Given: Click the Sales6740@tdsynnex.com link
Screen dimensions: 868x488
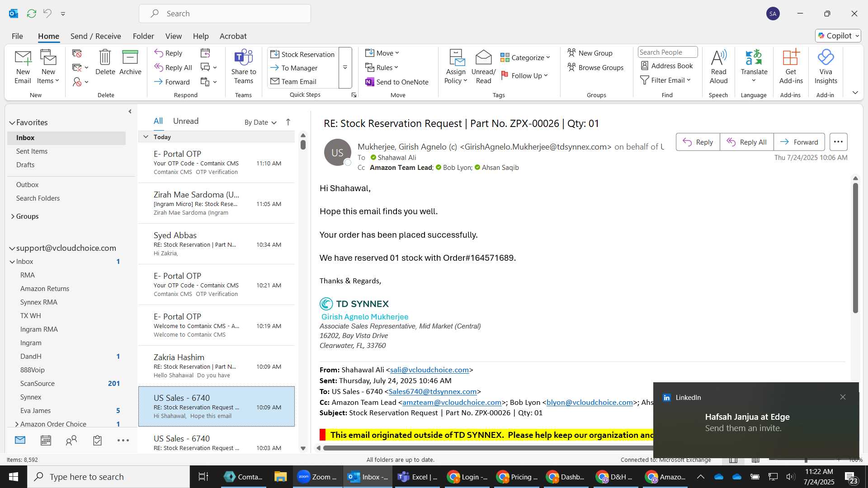Looking at the screenshot, I should click(433, 391).
